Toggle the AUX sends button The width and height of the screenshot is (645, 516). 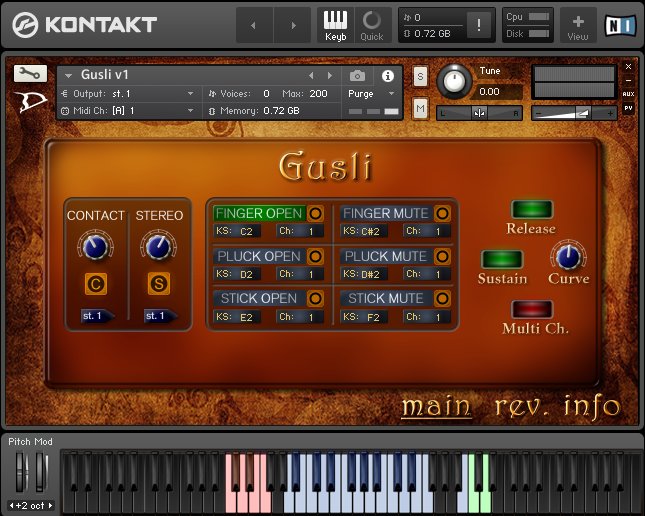pyautogui.click(x=628, y=94)
